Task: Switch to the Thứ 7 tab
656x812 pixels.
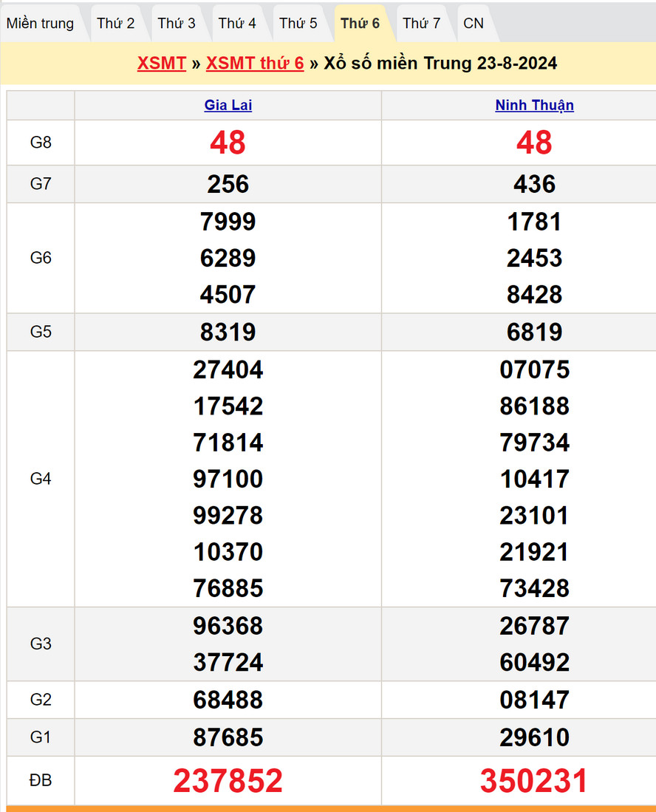Action: [x=421, y=24]
